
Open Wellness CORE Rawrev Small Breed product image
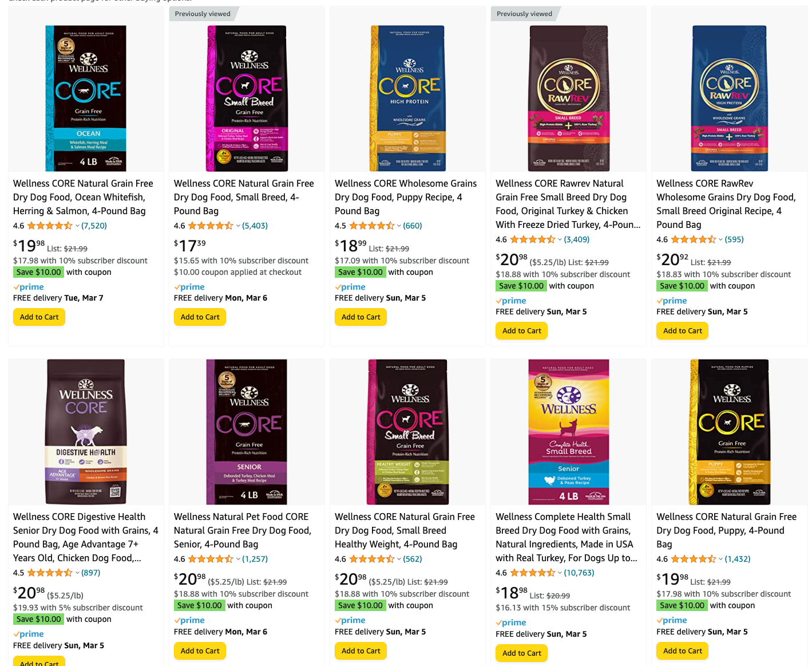coord(568,98)
